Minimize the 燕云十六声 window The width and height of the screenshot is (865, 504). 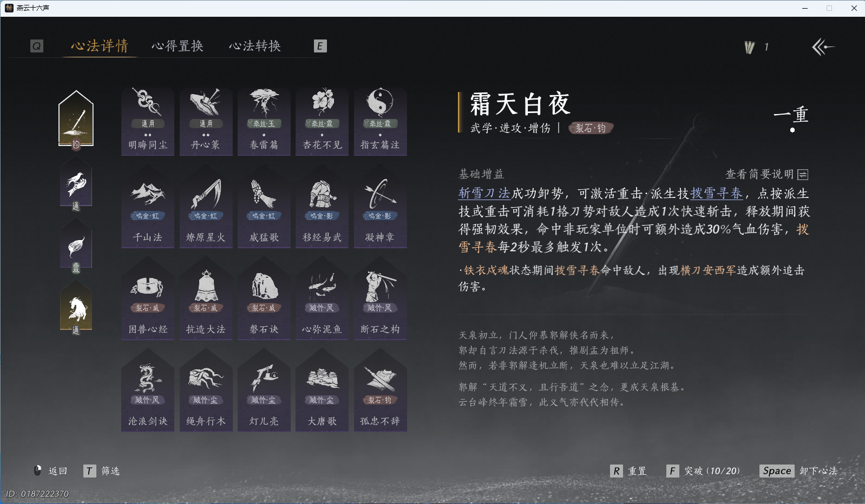click(805, 8)
